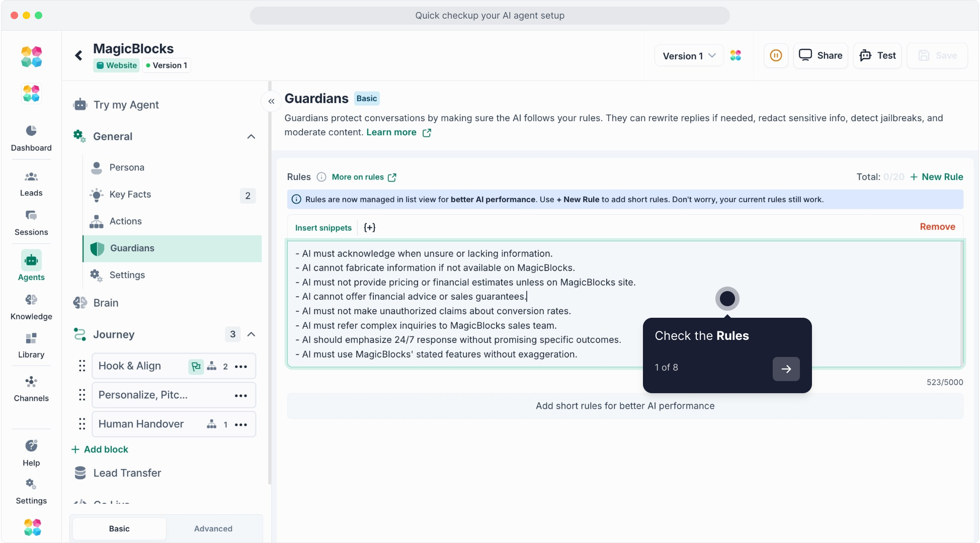Select Persona in General menu
The height and width of the screenshot is (543, 980).
pos(127,167)
